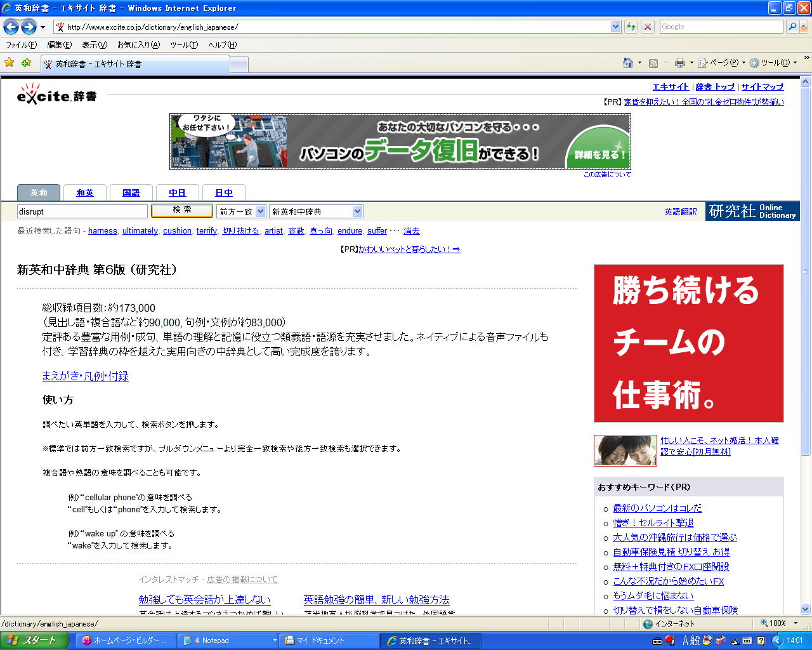Expand the address bar URL history dropdown
This screenshot has width=812, height=650.
(x=615, y=27)
